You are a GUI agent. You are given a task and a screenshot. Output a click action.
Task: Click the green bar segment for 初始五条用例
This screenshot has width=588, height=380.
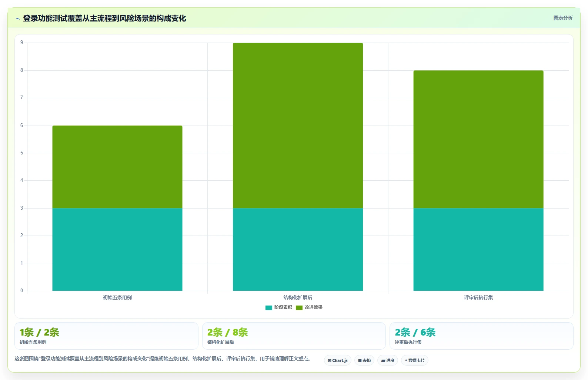click(117, 167)
